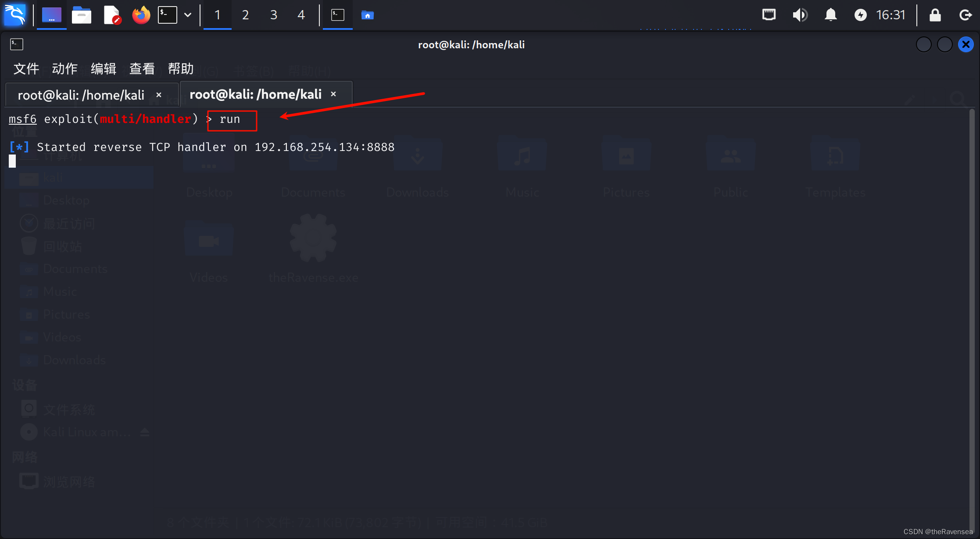This screenshot has height=539, width=980.
Task: Click the terminal vertical scrollbar
Action: [972, 320]
